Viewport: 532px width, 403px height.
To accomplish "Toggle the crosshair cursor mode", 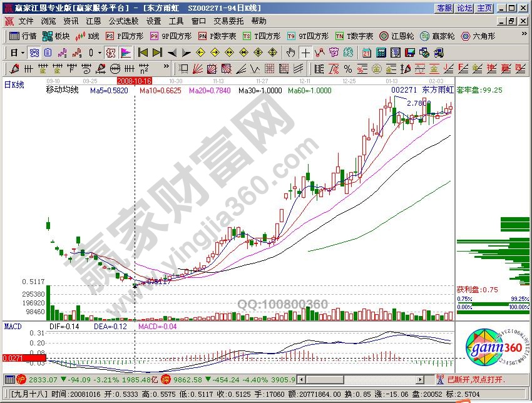I will [305, 53].
